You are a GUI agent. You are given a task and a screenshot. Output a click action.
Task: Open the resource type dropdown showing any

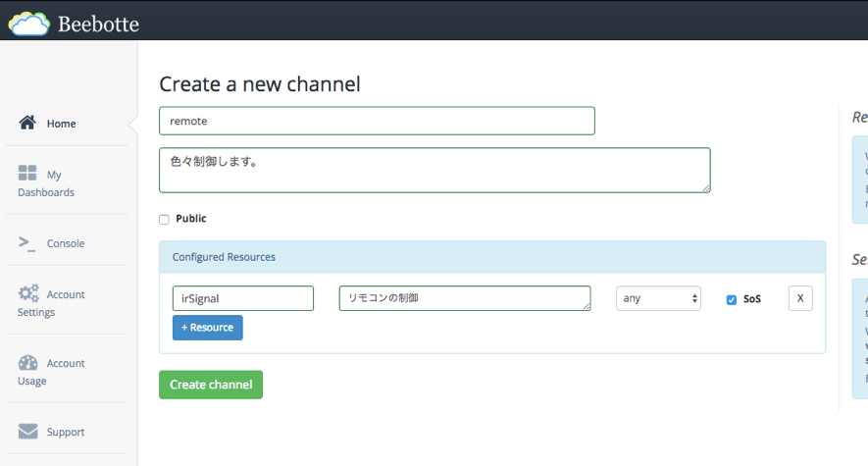[x=658, y=298]
